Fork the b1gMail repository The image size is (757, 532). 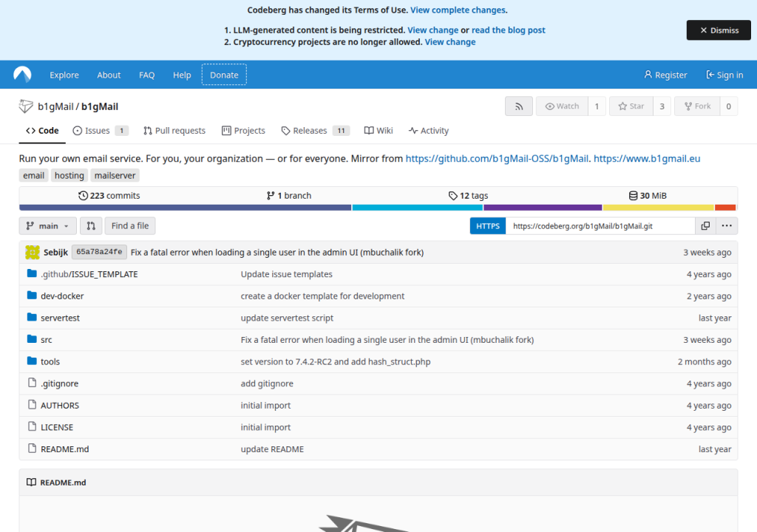coord(698,106)
